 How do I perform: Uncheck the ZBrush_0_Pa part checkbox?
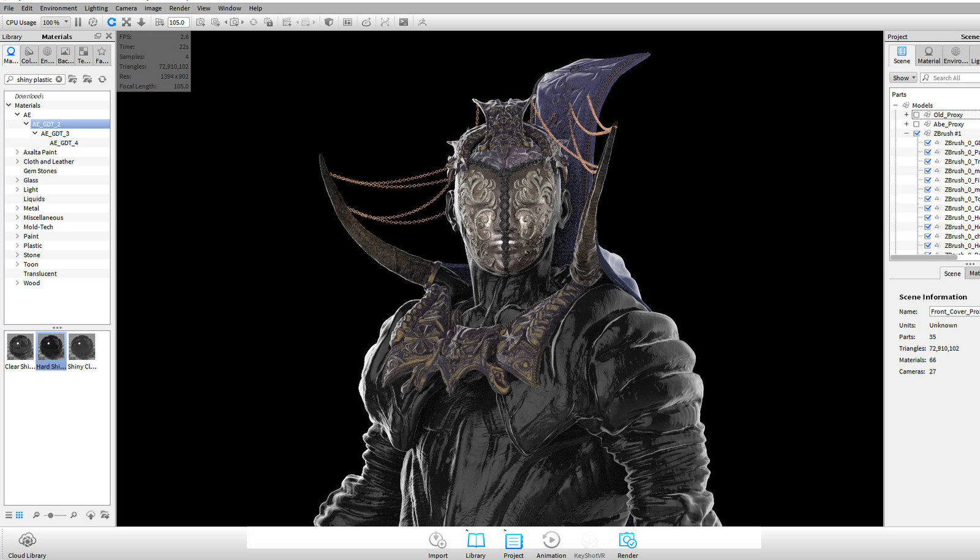[x=928, y=152]
